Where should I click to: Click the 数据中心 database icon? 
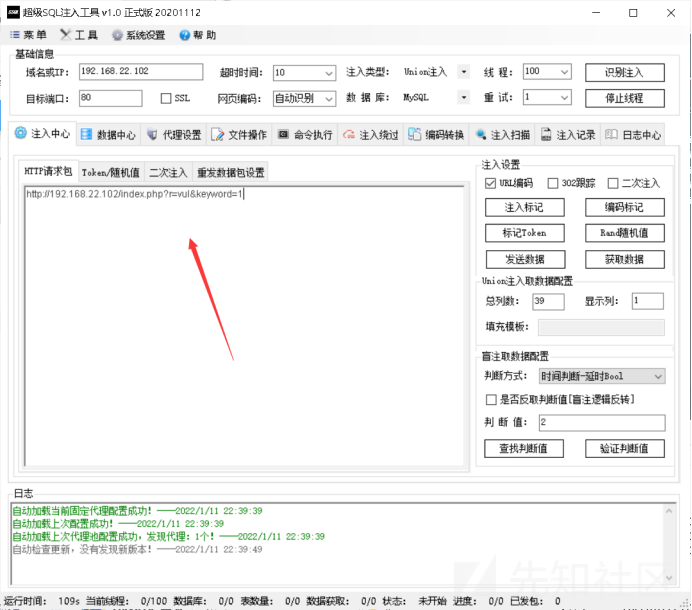point(86,135)
